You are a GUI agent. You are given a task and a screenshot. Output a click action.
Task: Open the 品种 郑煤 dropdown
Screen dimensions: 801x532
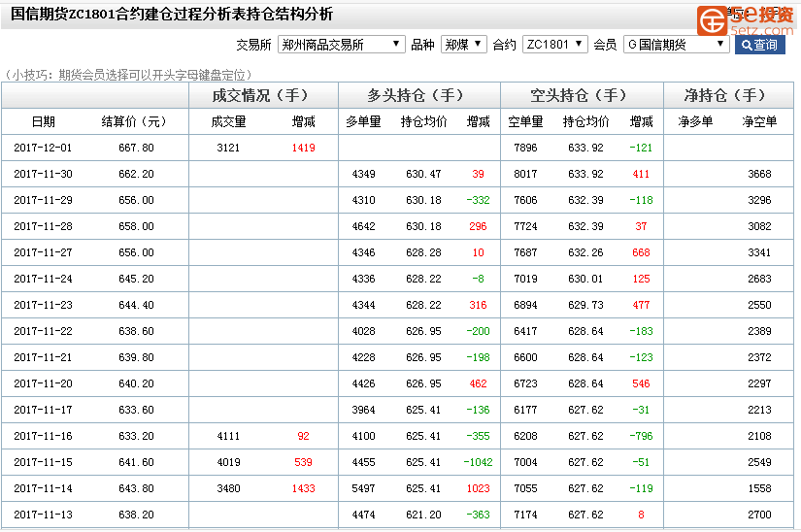point(463,45)
